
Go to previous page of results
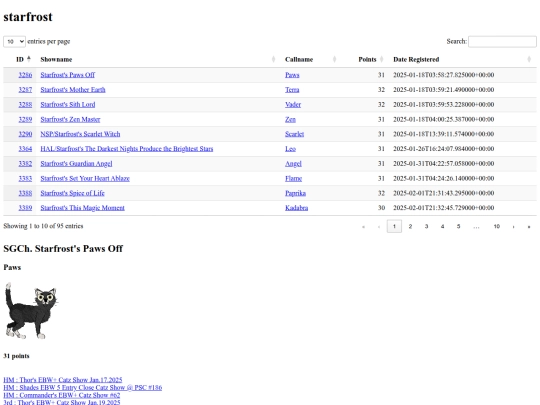(x=379, y=226)
